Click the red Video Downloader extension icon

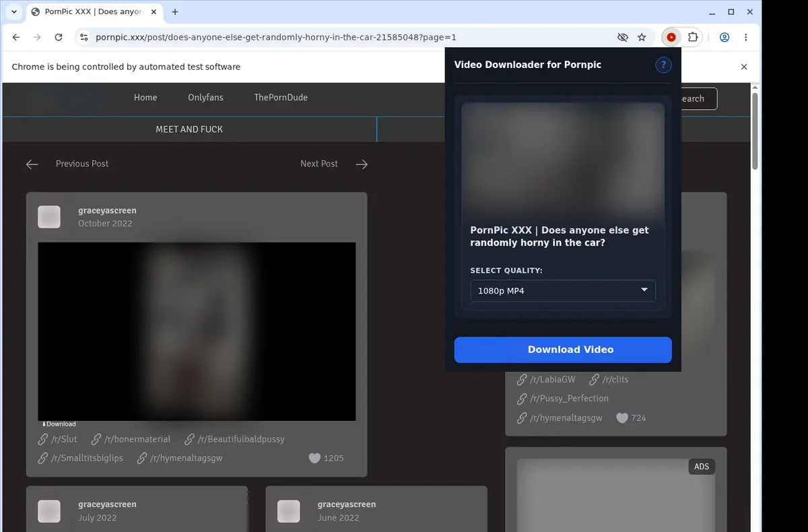[671, 38]
